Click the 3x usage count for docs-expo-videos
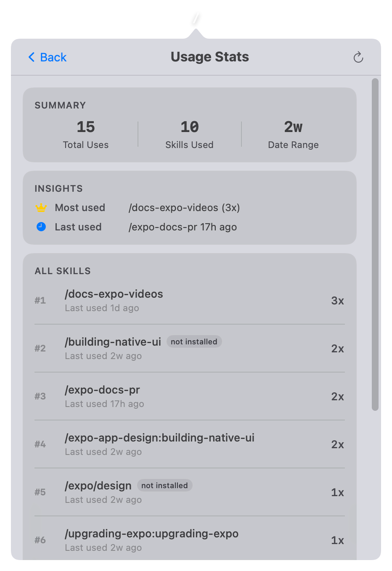The image size is (392, 571). point(337,300)
